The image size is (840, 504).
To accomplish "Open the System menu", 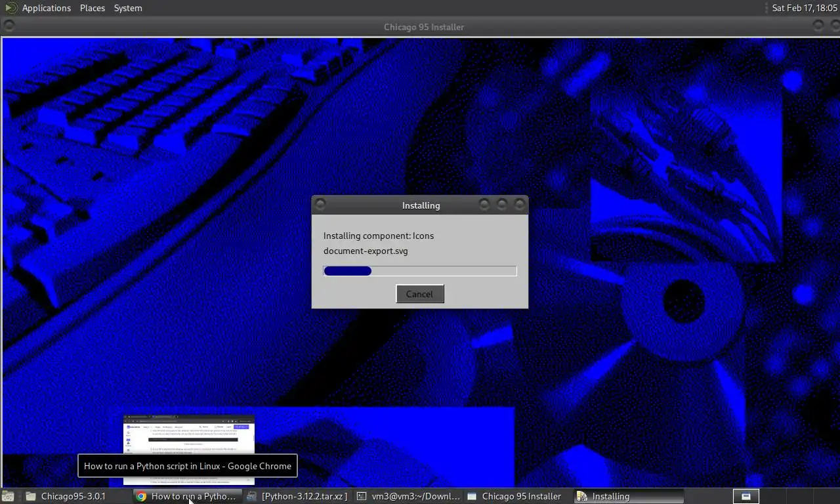I will [x=128, y=8].
